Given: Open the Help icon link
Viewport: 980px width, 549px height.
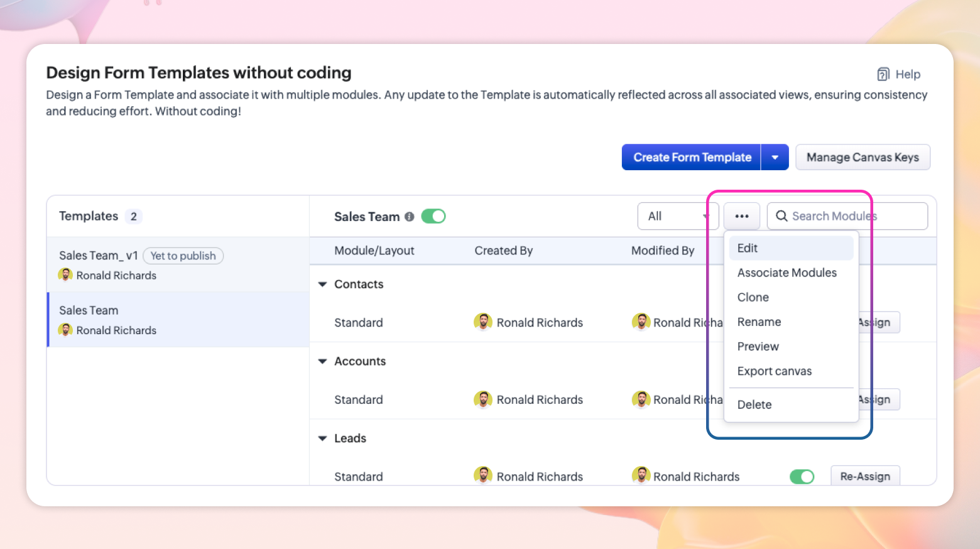Looking at the screenshot, I should [x=883, y=74].
